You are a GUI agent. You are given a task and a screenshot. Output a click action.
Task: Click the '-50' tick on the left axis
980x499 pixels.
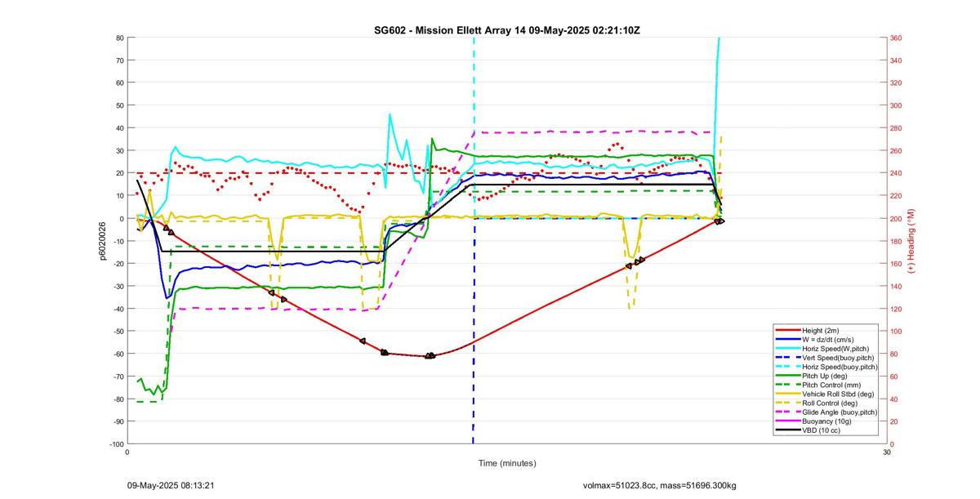tap(118, 331)
